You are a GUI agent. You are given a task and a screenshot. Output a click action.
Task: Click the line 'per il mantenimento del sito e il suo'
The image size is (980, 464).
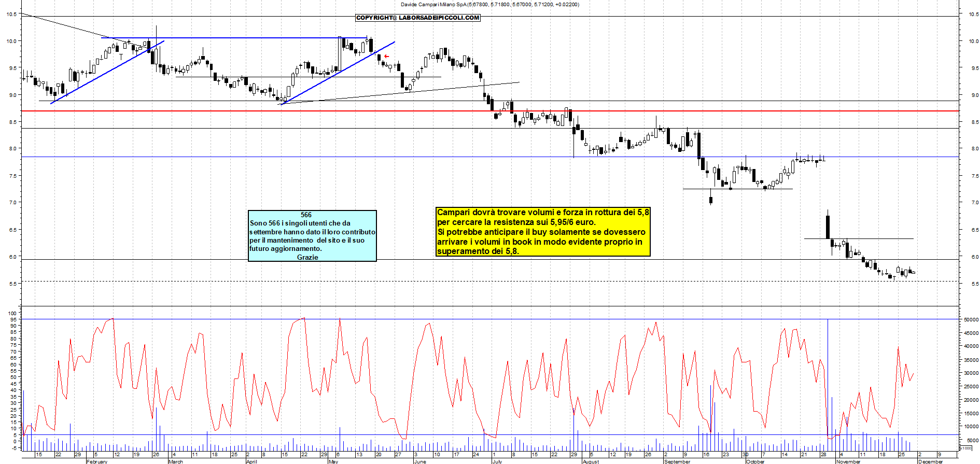(307, 240)
